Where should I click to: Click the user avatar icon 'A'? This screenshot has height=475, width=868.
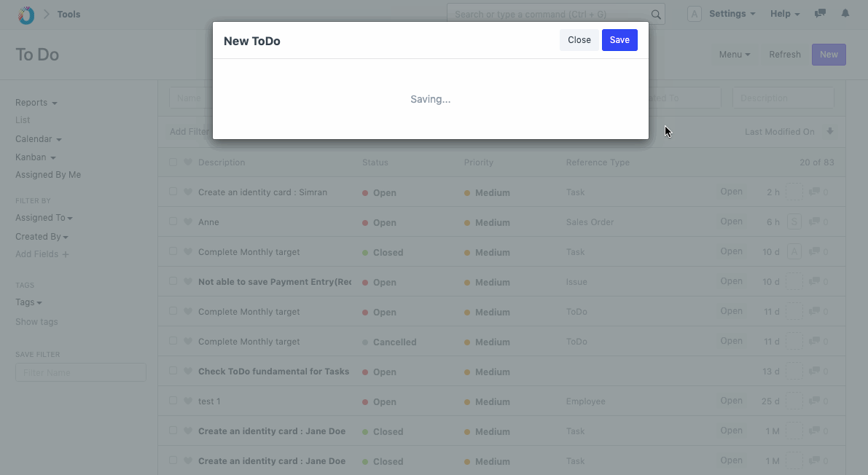pyautogui.click(x=694, y=14)
